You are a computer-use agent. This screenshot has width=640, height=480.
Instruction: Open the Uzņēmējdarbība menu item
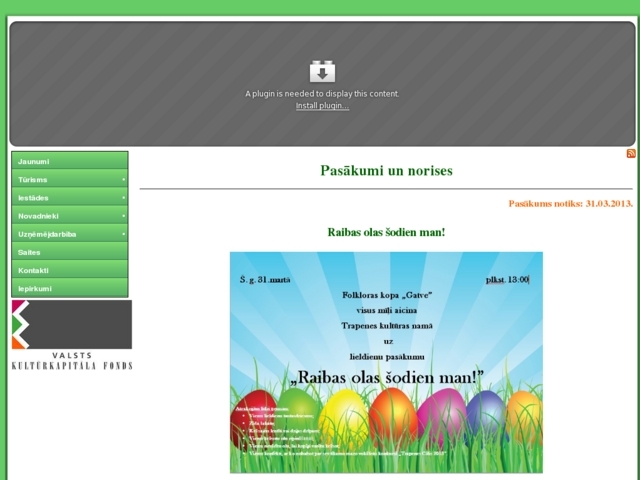(70, 234)
